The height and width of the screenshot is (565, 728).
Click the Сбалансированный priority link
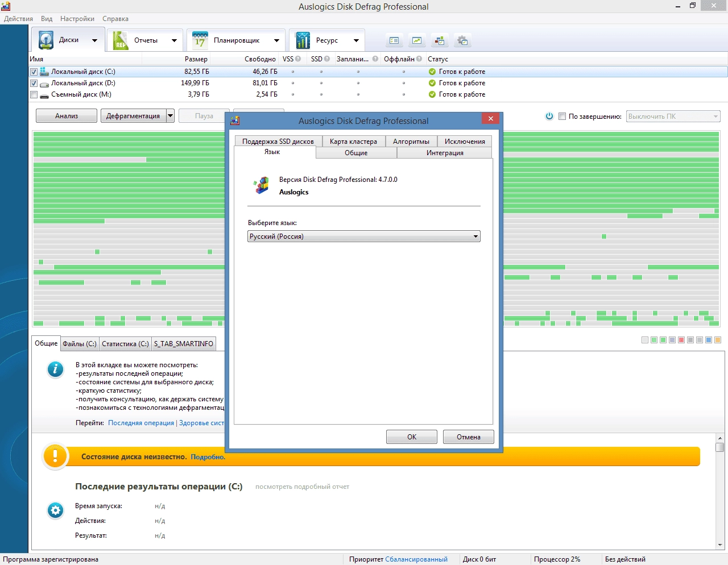click(416, 559)
